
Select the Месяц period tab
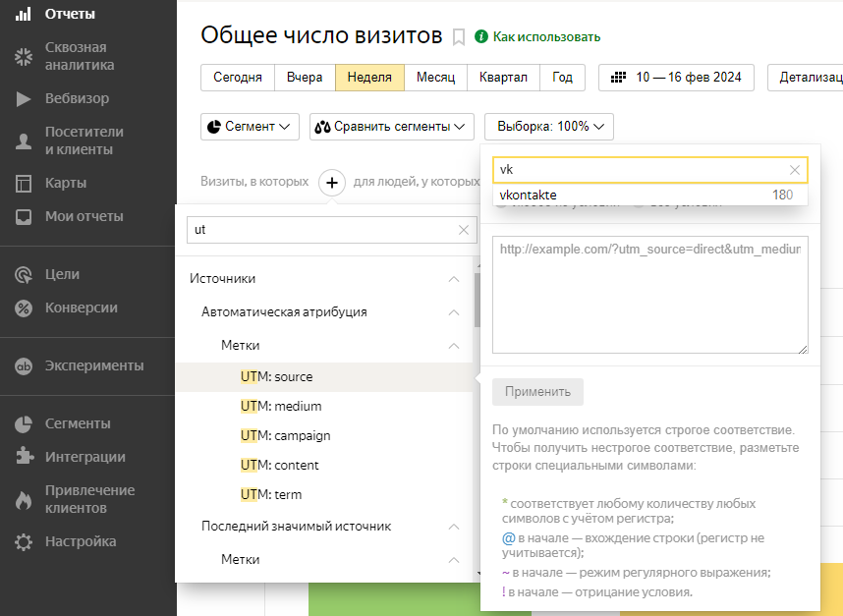(x=435, y=78)
